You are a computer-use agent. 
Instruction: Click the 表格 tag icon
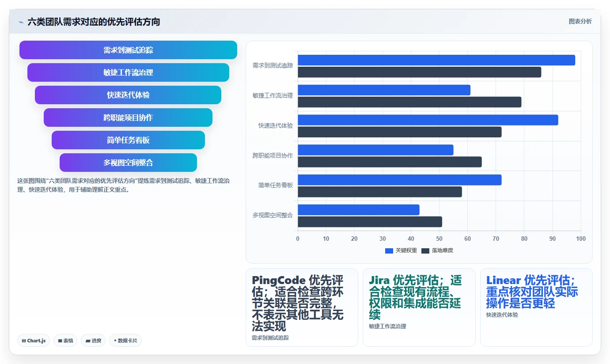click(x=60, y=341)
